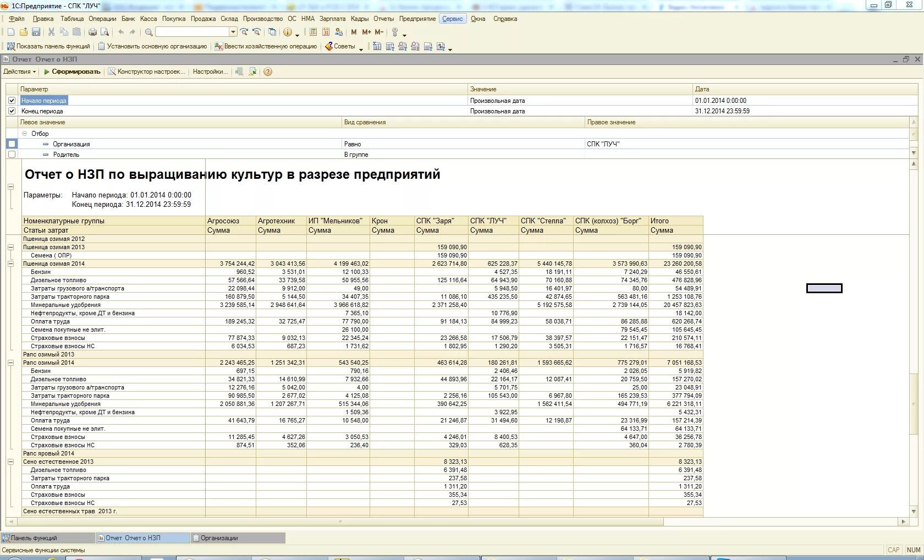Image resolution: width=924 pixels, height=560 pixels.
Task: Collapse the report header group toggle
Action: (10, 187)
